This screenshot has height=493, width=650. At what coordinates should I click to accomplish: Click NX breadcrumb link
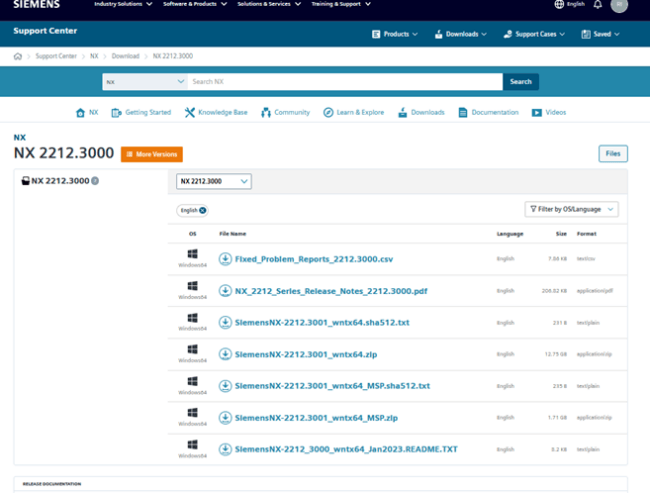(x=94, y=56)
